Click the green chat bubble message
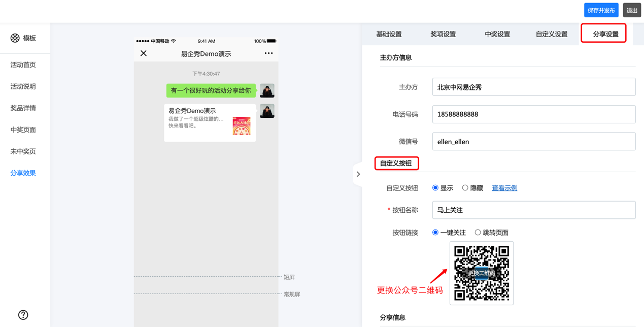Screen dimensions: 644x327 pyautogui.click(x=211, y=90)
